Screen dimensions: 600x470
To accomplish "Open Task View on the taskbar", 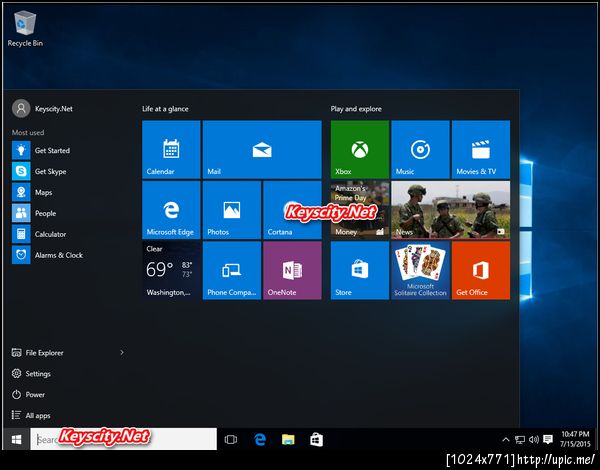I will [231, 439].
